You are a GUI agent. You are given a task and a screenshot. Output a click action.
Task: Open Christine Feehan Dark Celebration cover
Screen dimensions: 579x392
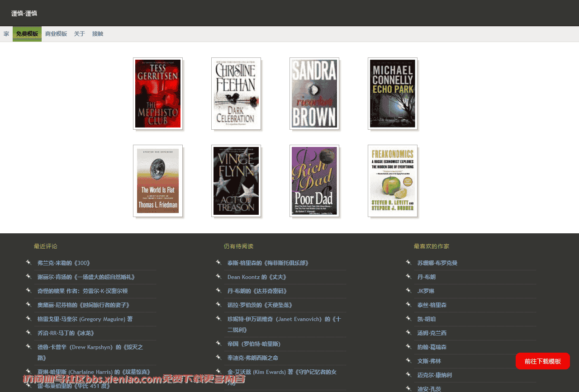[x=236, y=94]
